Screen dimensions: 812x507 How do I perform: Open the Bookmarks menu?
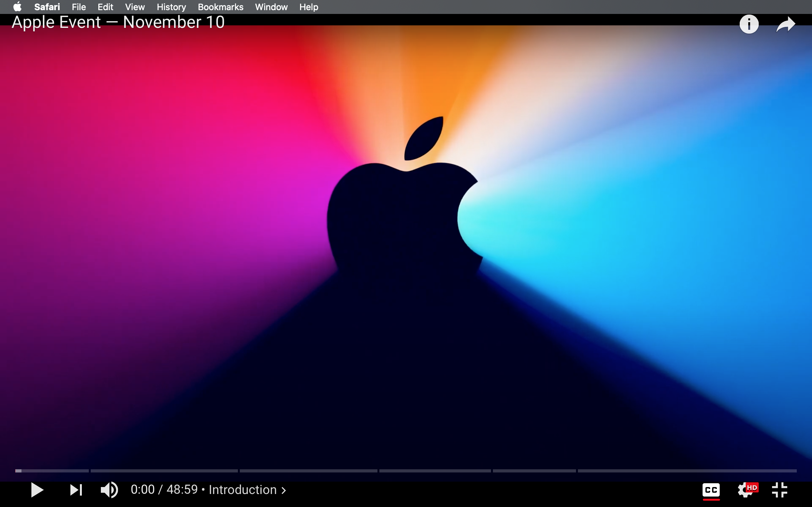[x=220, y=7]
